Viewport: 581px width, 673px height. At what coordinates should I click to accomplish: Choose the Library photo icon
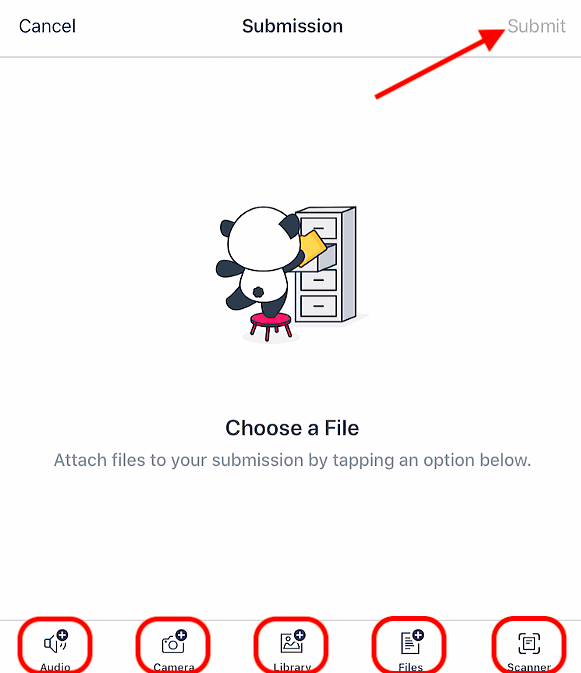click(292, 642)
